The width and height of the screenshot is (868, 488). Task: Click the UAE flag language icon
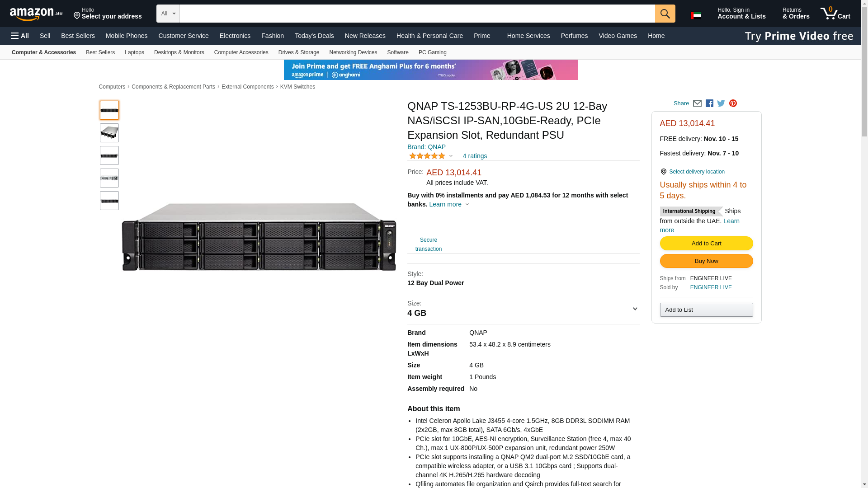696,15
